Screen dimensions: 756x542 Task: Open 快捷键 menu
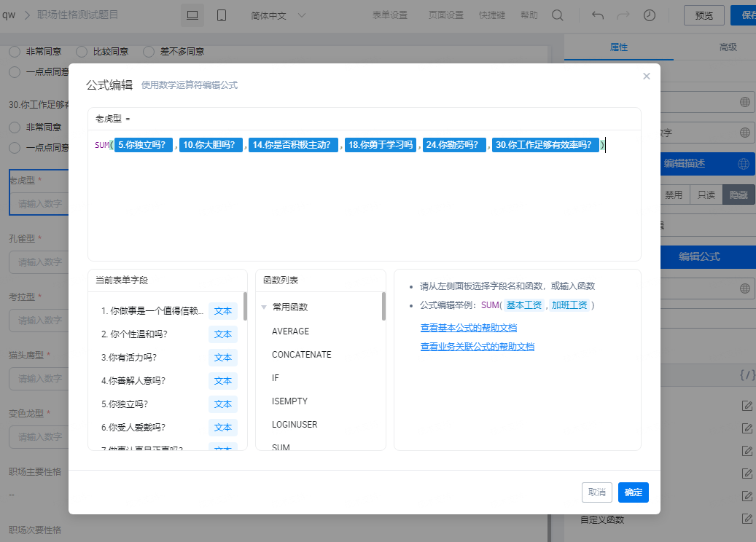tap(492, 15)
